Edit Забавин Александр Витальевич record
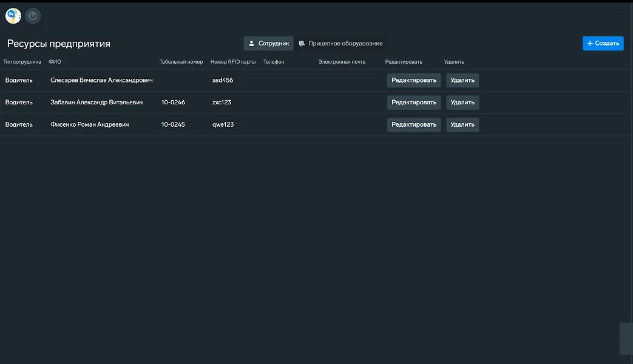 coord(414,103)
